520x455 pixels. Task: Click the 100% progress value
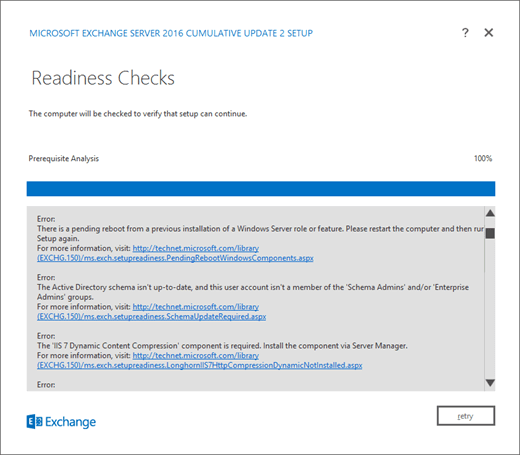(483, 158)
